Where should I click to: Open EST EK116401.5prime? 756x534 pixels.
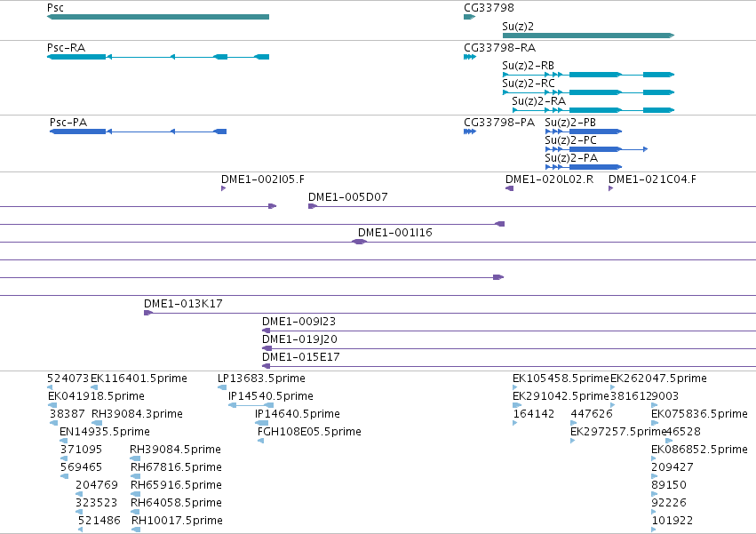pos(139,379)
